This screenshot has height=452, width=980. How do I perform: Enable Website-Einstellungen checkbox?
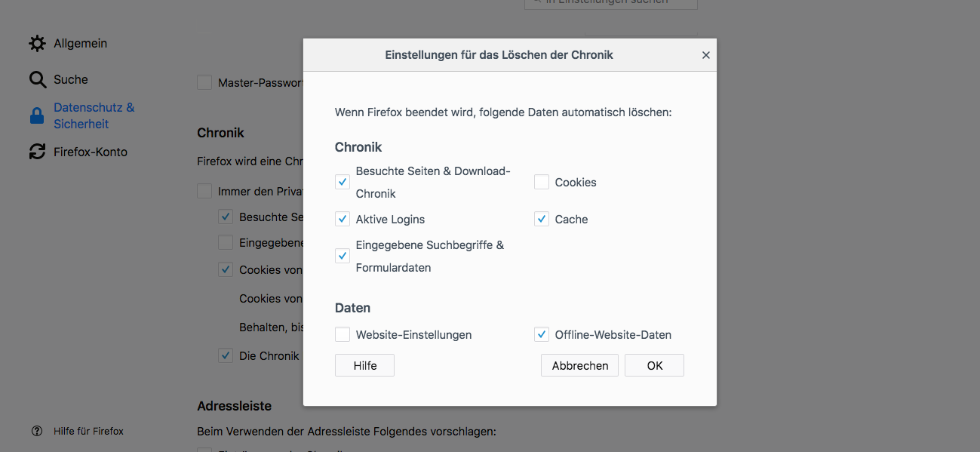pos(343,335)
